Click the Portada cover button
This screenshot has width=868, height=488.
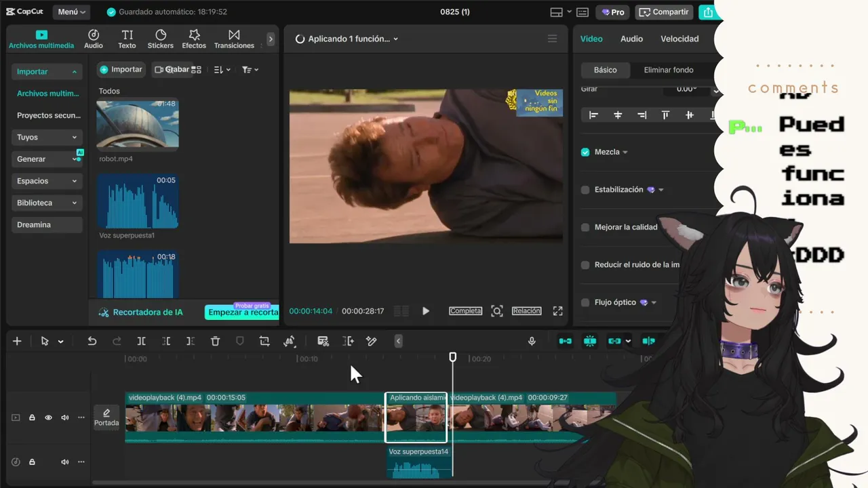pos(106,418)
